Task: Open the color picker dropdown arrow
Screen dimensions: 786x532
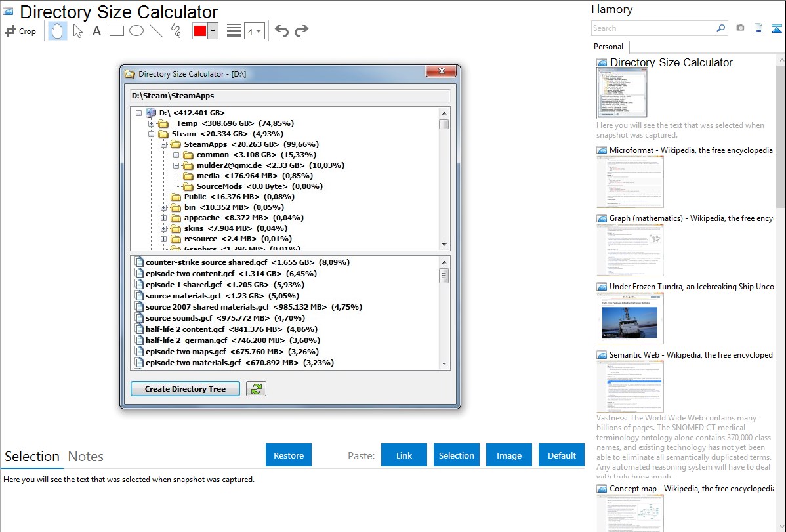Action: point(213,31)
